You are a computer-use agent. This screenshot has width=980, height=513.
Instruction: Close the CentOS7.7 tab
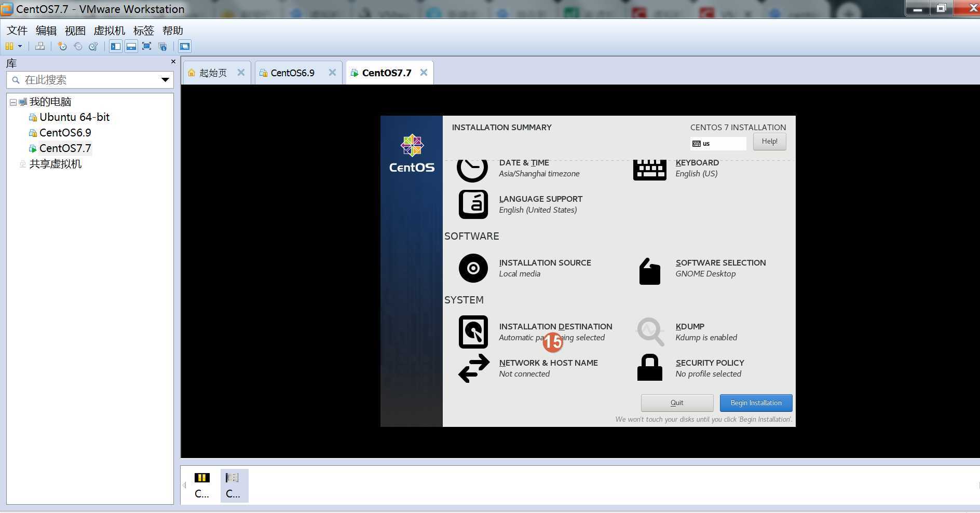(x=424, y=73)
